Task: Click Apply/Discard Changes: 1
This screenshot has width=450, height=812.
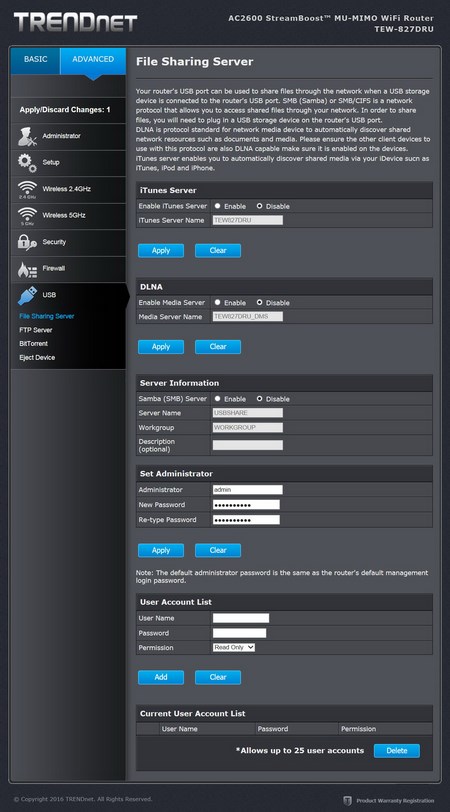Action: pyautogui.click(x=65, y=110)
